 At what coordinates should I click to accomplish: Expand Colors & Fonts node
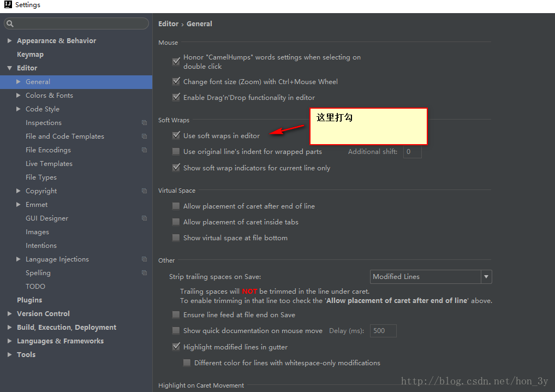(19, 95)
